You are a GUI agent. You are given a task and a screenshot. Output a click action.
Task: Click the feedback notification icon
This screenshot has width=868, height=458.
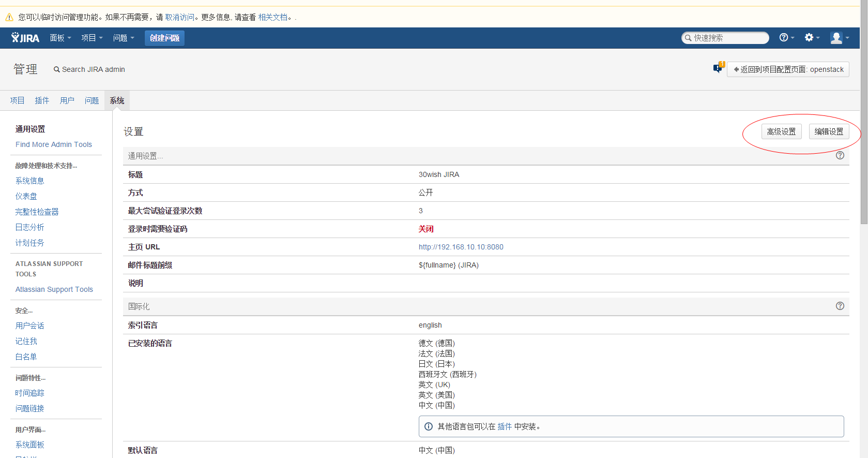click(719, 68)
